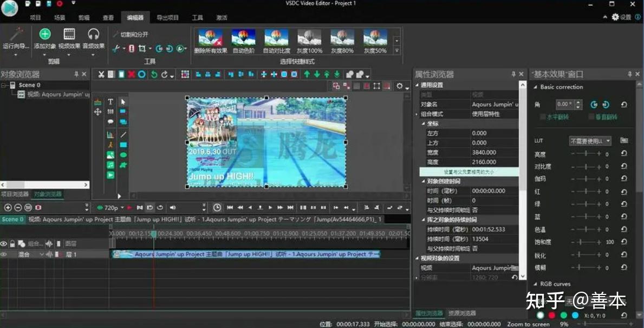This screenshot has height=328, width=644.
Task: Collapse the 通用设置 section
Action: pos(417,85)
